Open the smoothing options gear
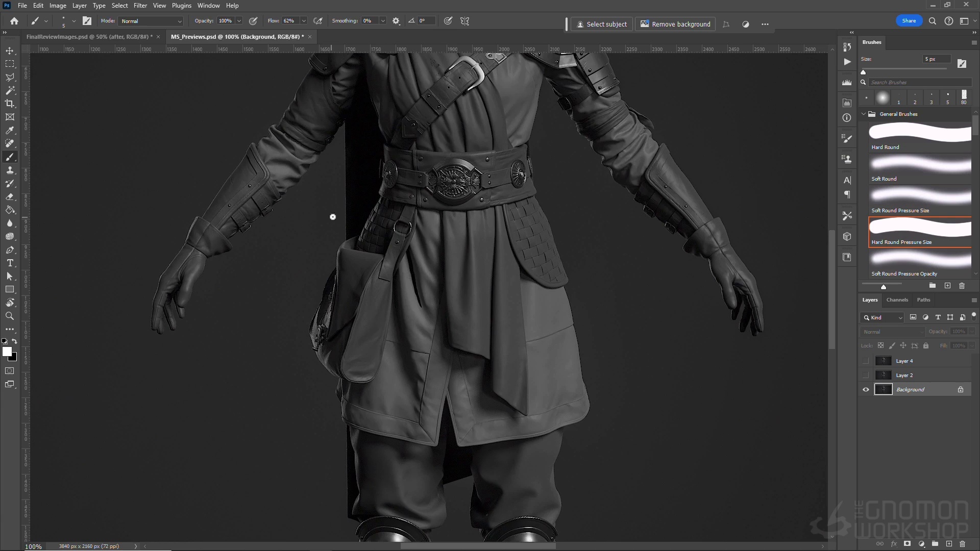 396,21
